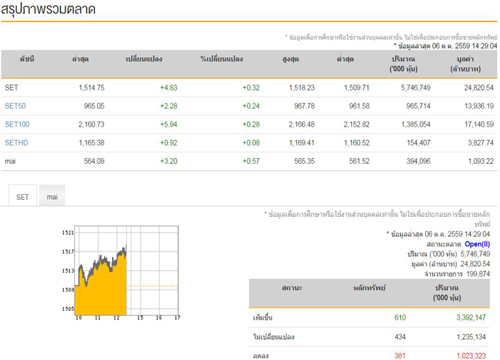This screenshot has width=500, height=360.
Task: Click declining volume 1,023,323
Action: point(471,356)
